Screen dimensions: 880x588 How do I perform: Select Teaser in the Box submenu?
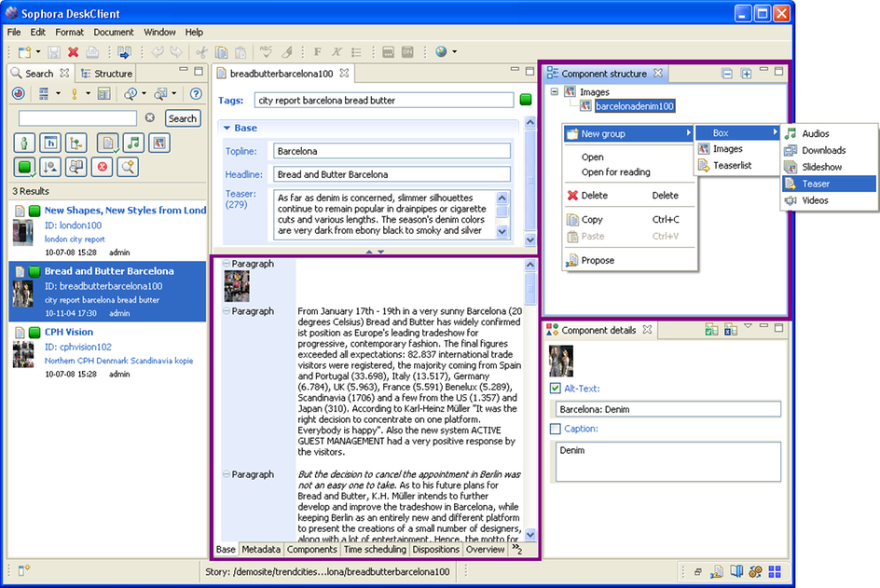(x=829, y=184)
